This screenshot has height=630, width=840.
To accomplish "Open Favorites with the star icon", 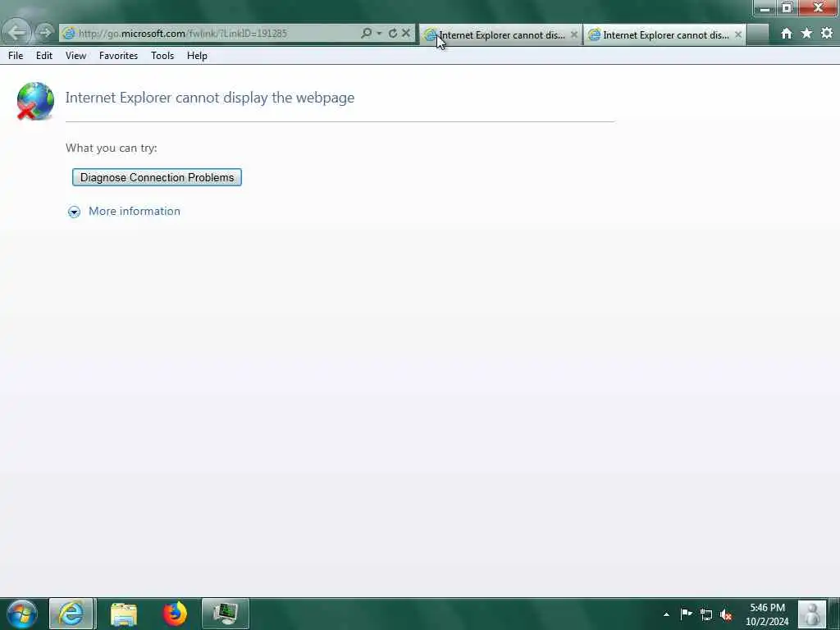I will point(807,34).
